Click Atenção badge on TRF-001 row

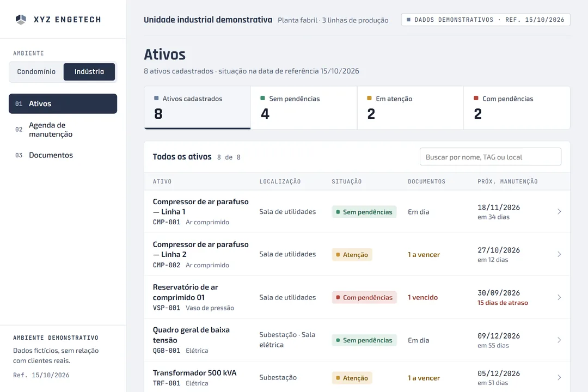352,378
